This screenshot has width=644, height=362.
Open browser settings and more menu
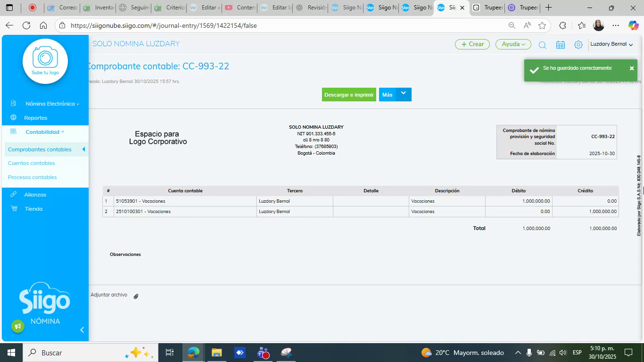(616, 25)
